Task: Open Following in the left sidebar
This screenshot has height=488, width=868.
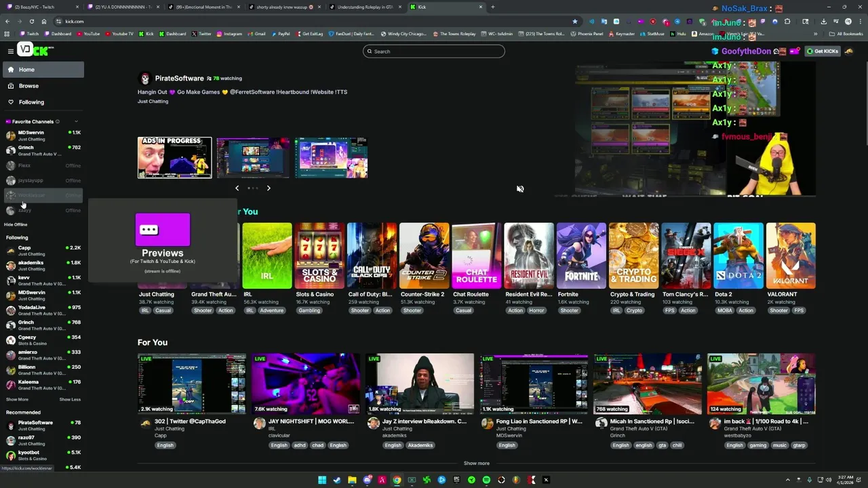Action: 43,102
